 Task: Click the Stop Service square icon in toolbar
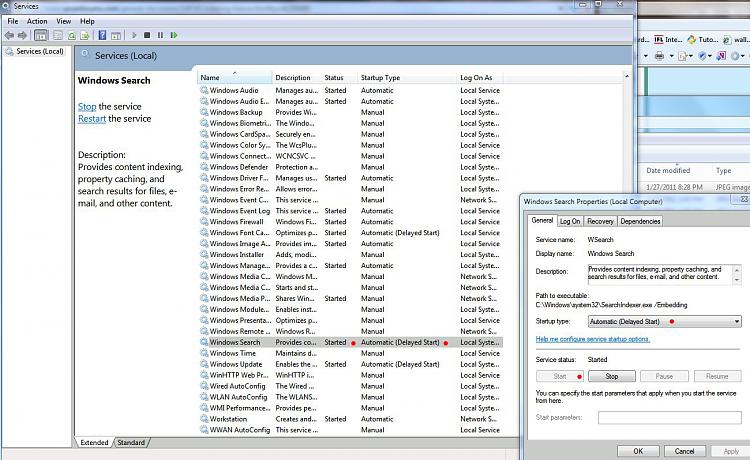[x=147, y=35]
